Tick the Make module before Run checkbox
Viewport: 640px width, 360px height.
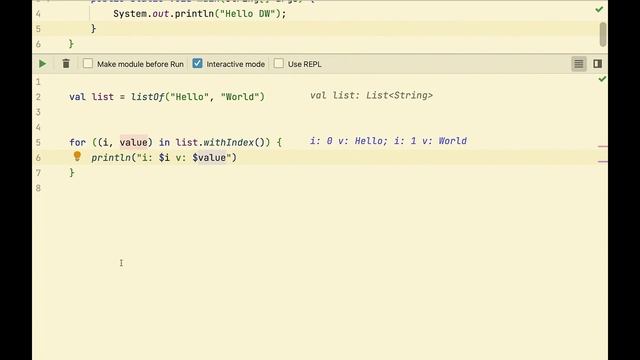pyautogui.click(x=88, y=64)
